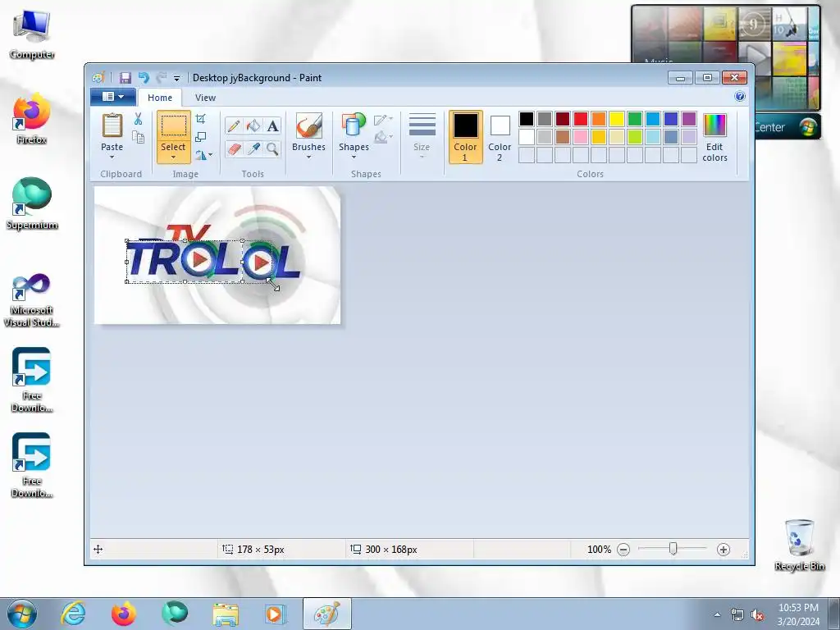Pick the pink color swatch
This screenshot has height=630, width=840.
pos(580,137)
